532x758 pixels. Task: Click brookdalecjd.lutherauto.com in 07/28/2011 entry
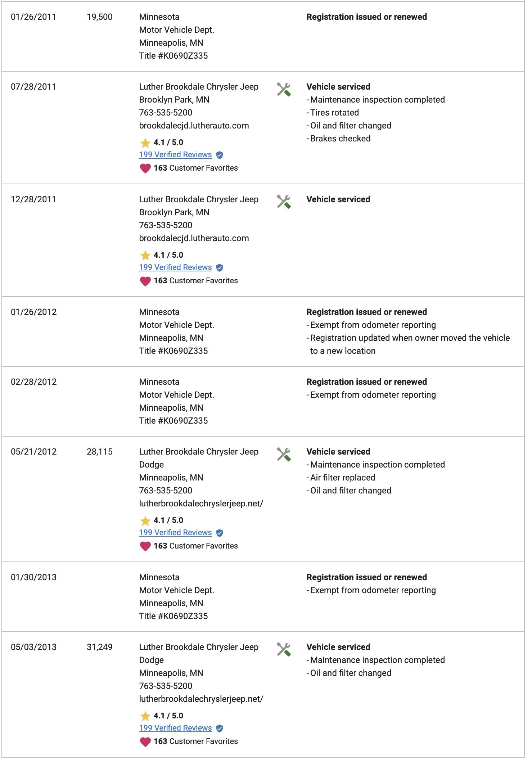click(194, 126)
